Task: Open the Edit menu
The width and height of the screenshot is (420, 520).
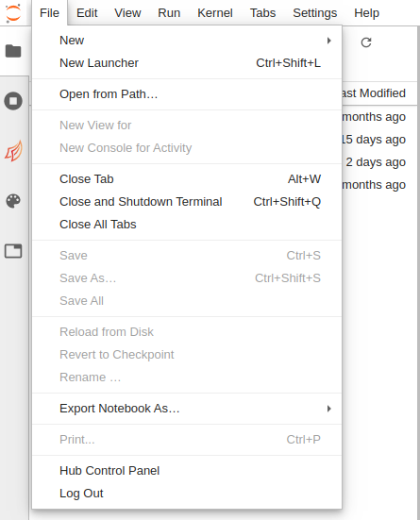Action: tap(87, 13)
